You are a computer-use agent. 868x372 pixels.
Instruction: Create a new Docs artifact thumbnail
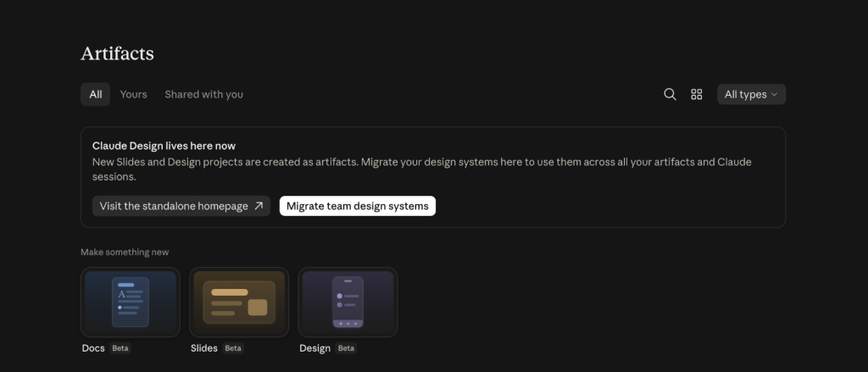pyautogui.click(x=131, y=303)
